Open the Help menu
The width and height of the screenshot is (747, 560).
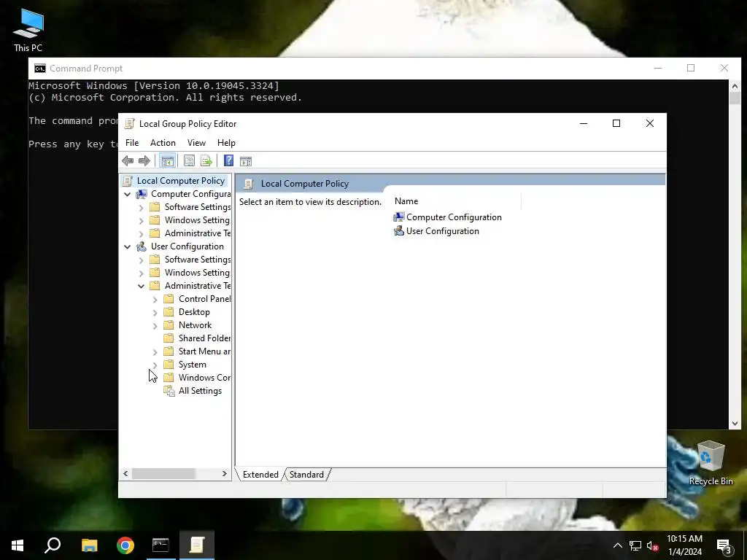pos(226,143)
